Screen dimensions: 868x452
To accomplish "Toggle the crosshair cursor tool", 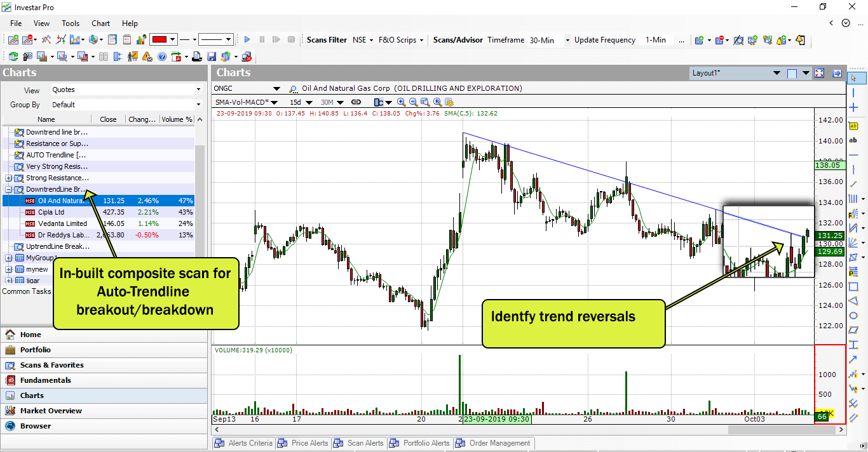I will coord(853,107).
